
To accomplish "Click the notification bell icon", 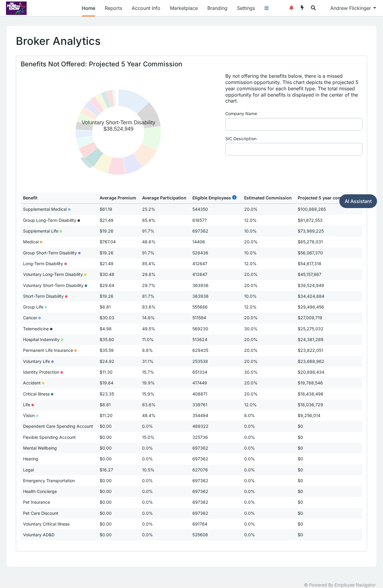I will pos(291,8).
